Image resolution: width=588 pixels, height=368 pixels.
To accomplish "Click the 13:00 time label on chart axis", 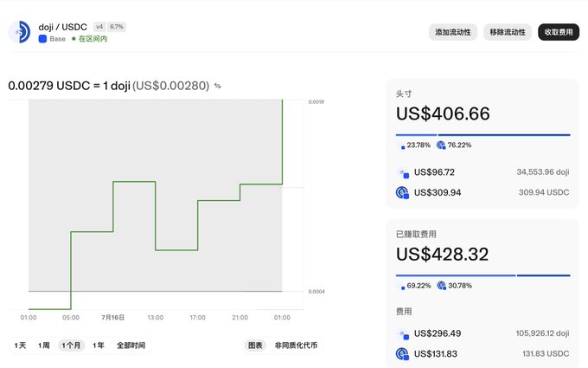I will (x=156, y=318).
